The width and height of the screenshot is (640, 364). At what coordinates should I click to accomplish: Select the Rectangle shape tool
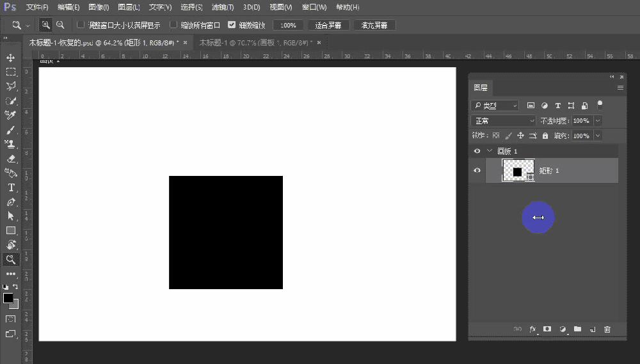point(11,230)
